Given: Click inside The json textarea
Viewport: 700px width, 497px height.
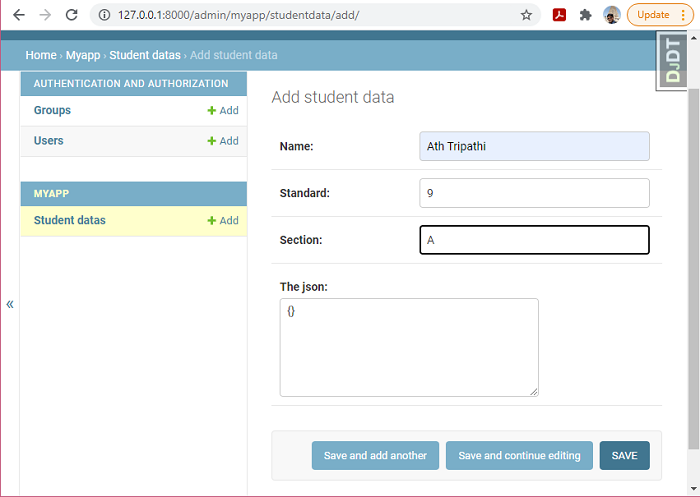Looking at the screenshot, I should [409, 347].
